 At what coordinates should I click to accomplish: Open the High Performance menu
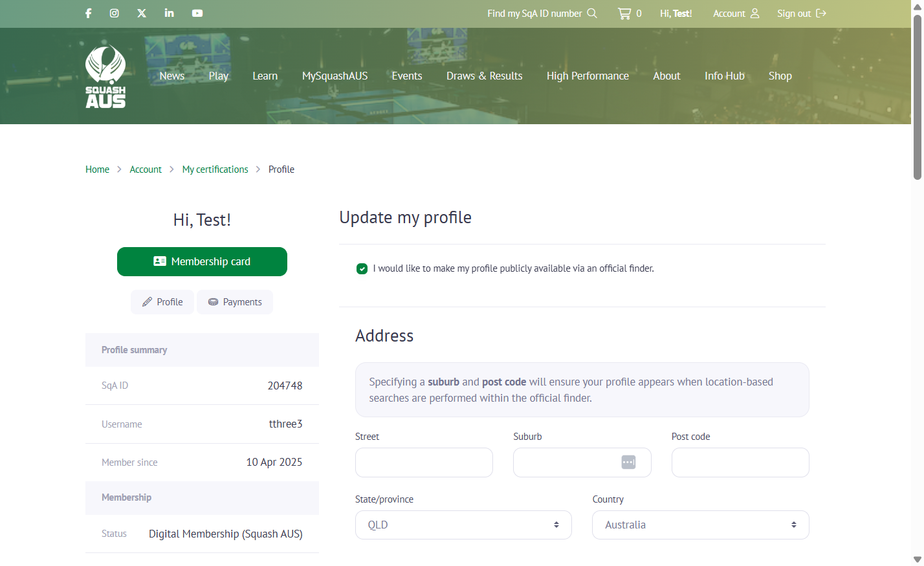pos(588,76)
